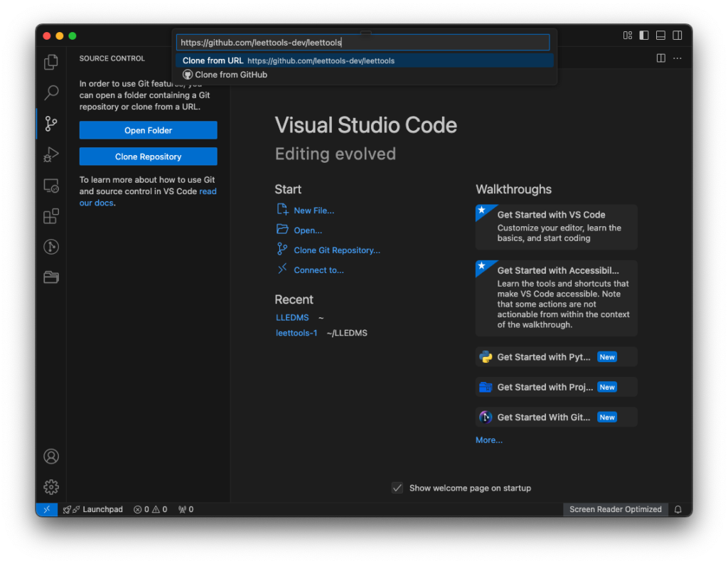The width and height of the screenshot is (728, 564).
Task: Click the Open... link under Start
Action: coord(308,230)
